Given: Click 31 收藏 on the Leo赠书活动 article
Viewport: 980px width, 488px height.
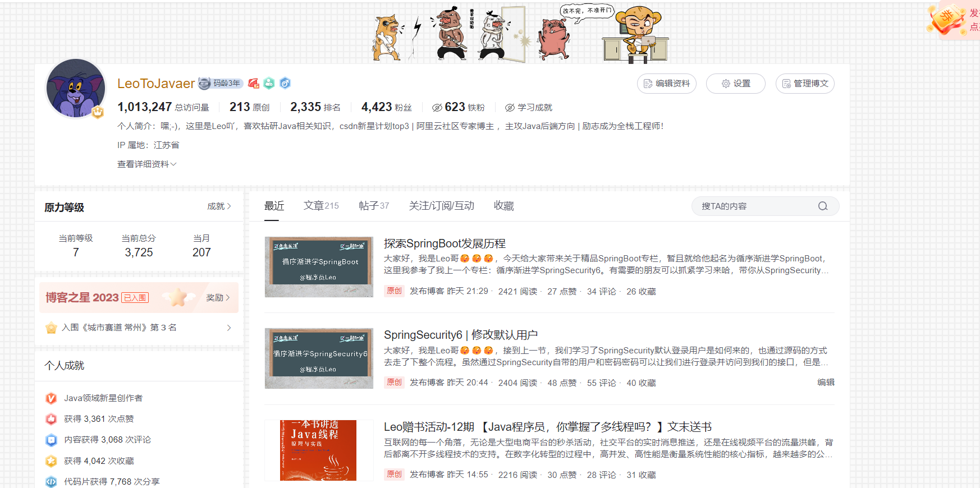Looking at the screenshot, I should tap(641, 475).
